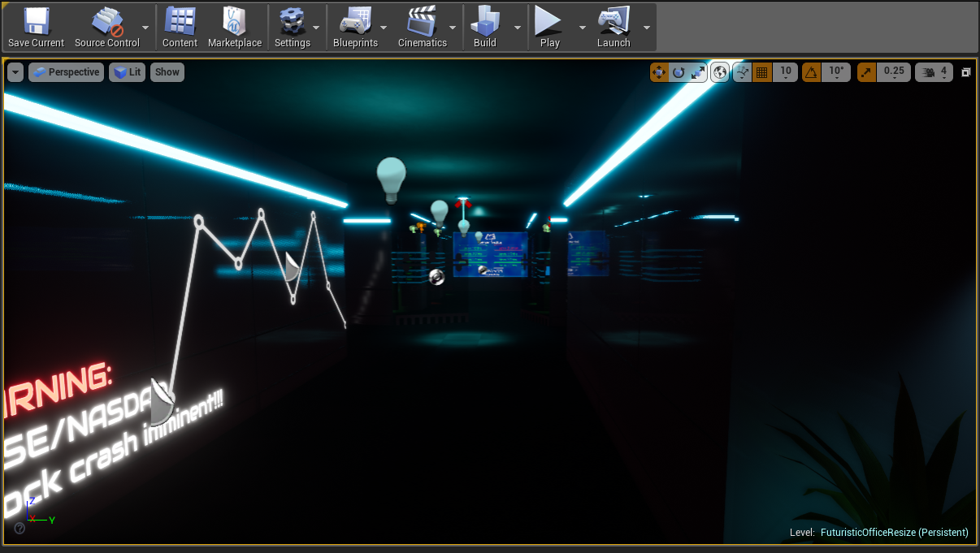Click the Save Current toolbar icon
The image size is (980, 553).
(x=36, y=27)
